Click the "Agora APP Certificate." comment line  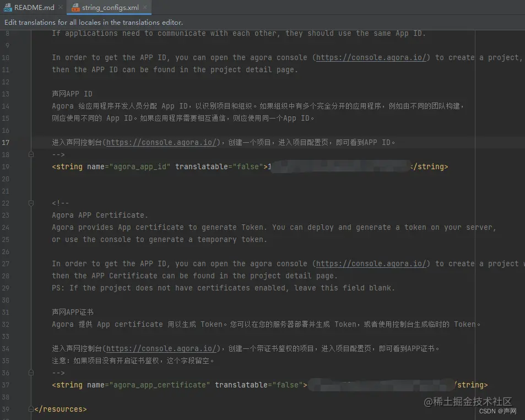[x=100, y=215]
